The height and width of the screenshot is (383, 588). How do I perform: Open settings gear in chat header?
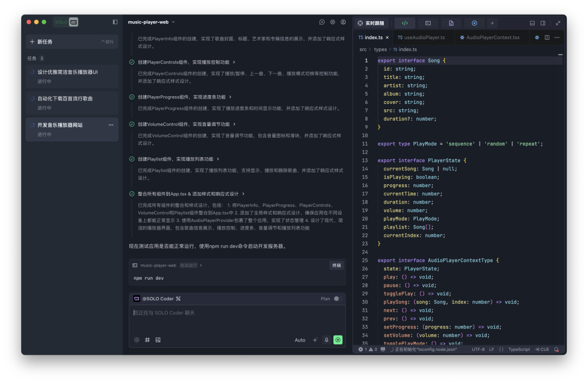coord(333,22)
